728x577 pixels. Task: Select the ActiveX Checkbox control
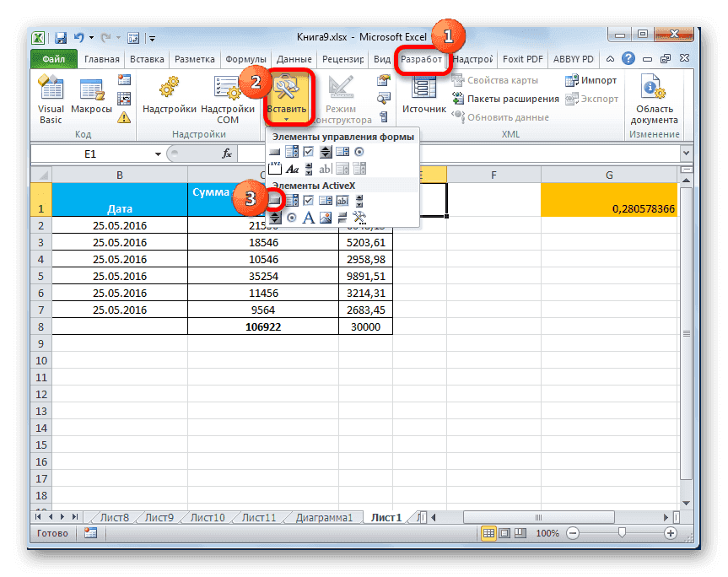(308, 201)
